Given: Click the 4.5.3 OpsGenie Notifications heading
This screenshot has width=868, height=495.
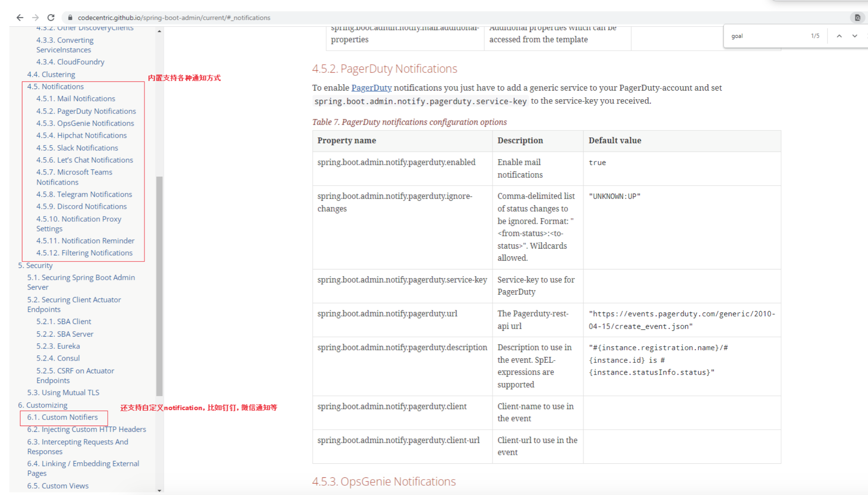Looking at the screenshot, I should 384,481.
